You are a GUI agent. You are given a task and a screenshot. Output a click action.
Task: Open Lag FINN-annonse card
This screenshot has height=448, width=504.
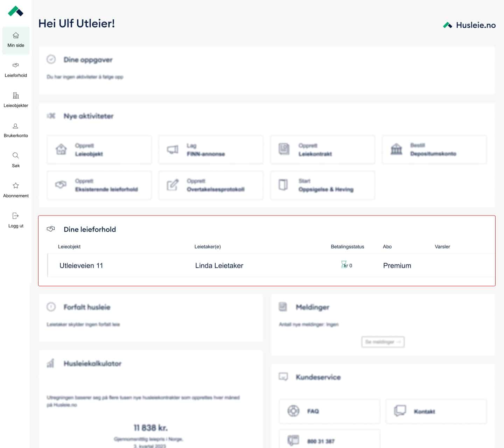[211, 150]
